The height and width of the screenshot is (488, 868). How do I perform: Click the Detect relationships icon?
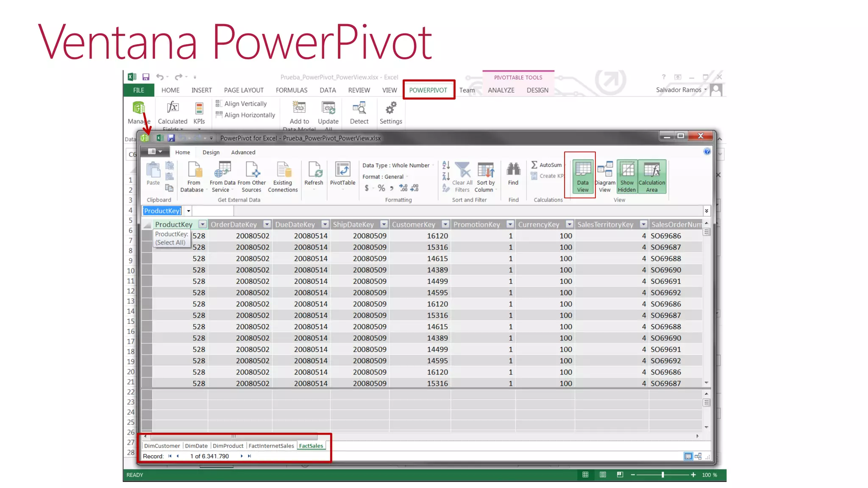[x=359, y=108]
